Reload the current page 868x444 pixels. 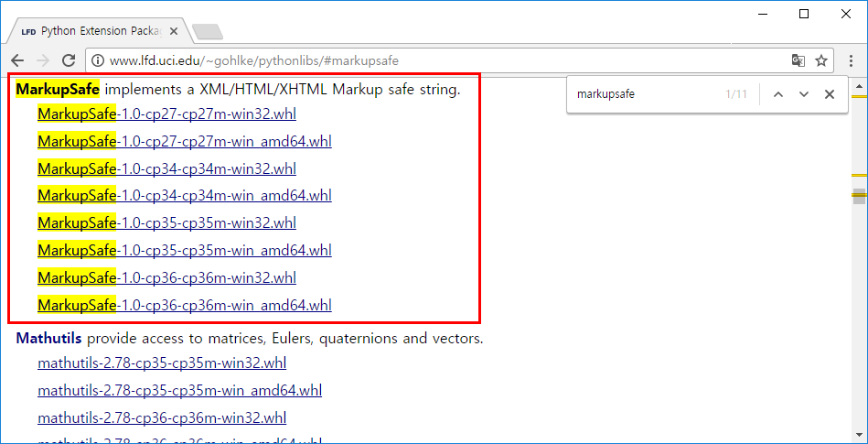pyautogui.click(x=68, y=60)
